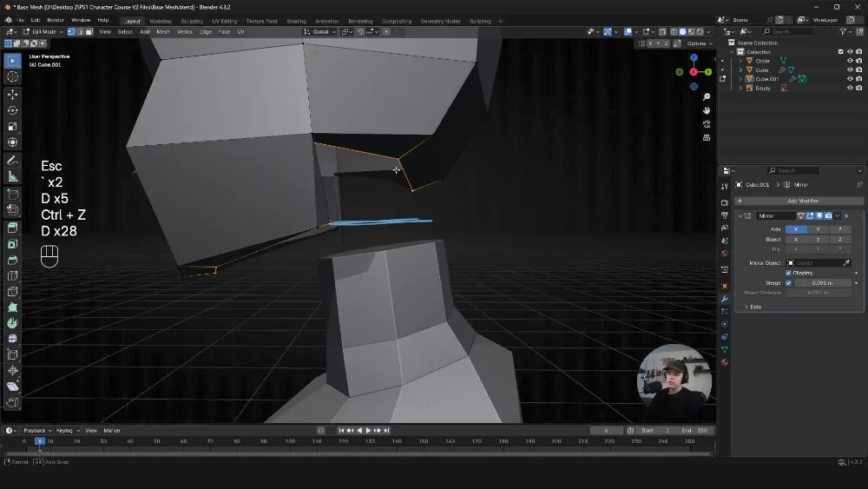Image resolution: width=868 pixels, height=489 pixels.
Task: Toggle Mirror modifier show in render
Action: tap(829, 216)
